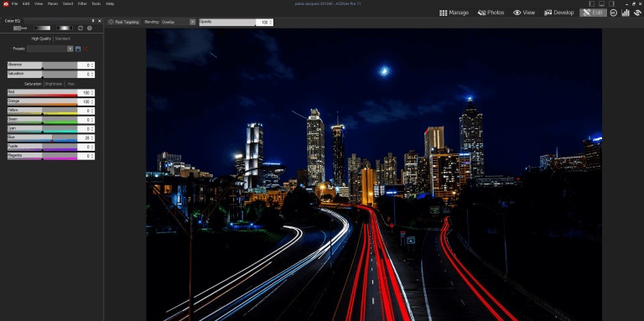Click the reset circular arrows icon

[x=80, y=28]
